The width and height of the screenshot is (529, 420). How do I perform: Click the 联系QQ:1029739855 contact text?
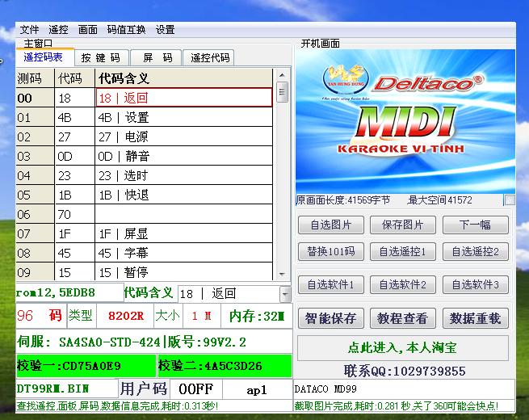pos(405,371)
